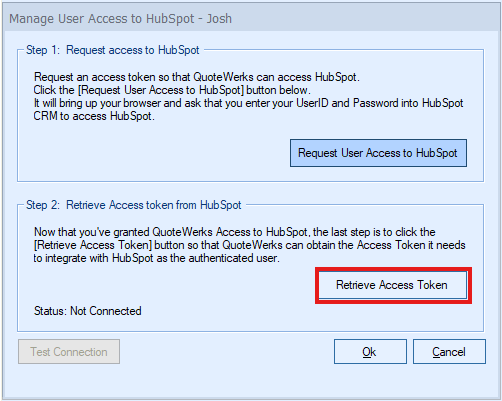Click the text ending with the authenticated user
Screen dimensions: 502x401
pos(156,258)
